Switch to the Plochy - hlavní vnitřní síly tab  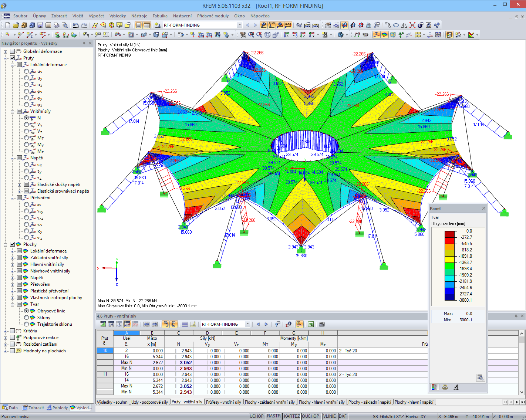[x=322, y=402]
